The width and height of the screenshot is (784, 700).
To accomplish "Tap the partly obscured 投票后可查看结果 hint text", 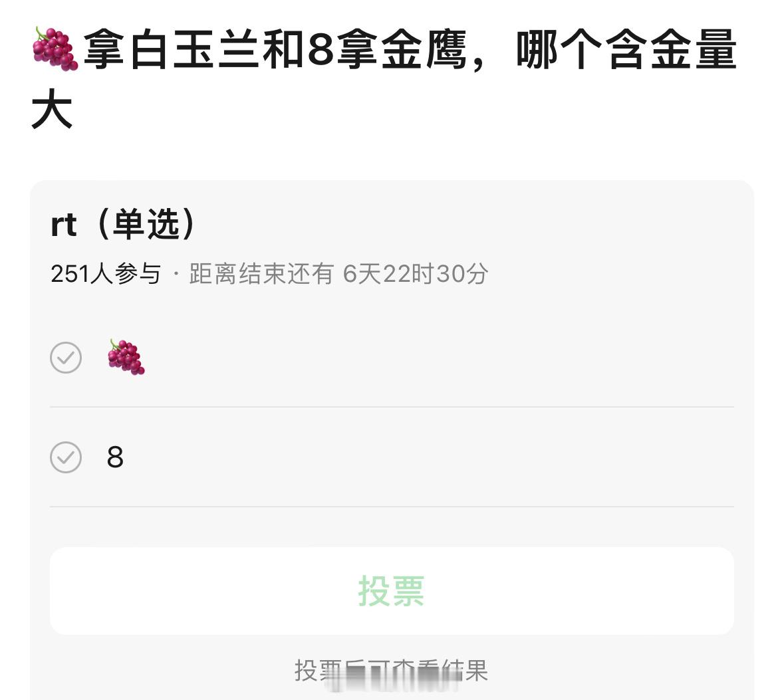I will [391, 671].
